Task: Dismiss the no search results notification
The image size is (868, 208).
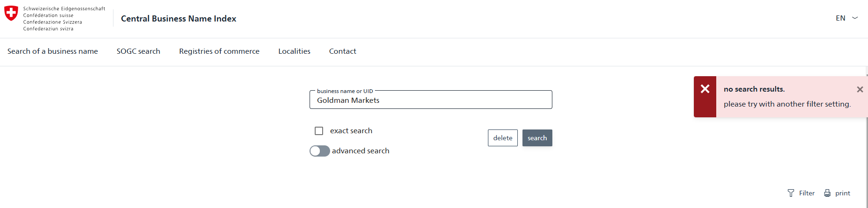Action: point(860,89)
